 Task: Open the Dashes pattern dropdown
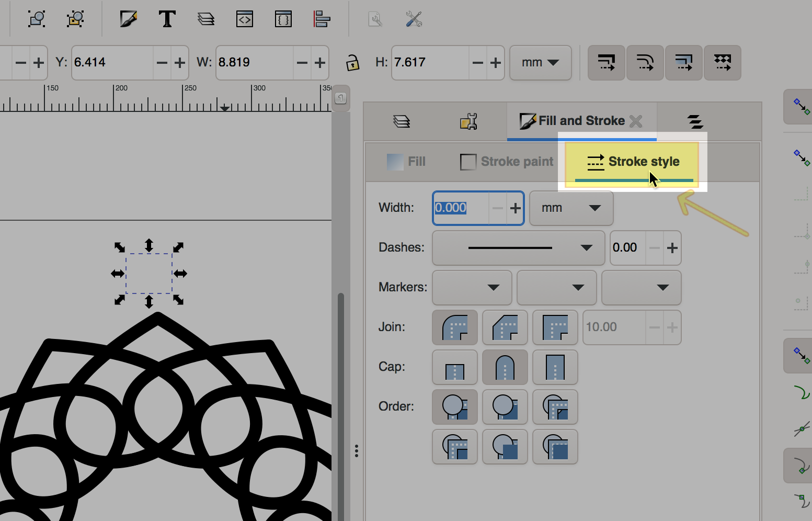tap(518, 248)
